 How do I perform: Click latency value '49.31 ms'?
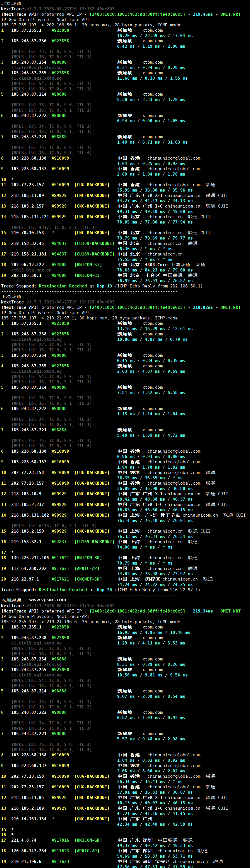(127, 212)
